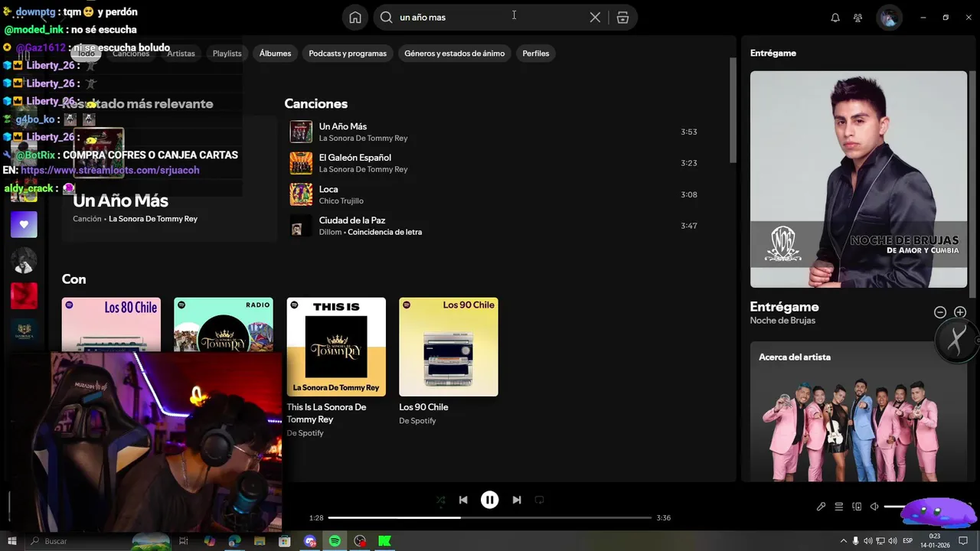The height and width of the screenshot is (551, 980).
Task: Open Liked Songs heart tile in sidebar
Action: tap(24, 224)
